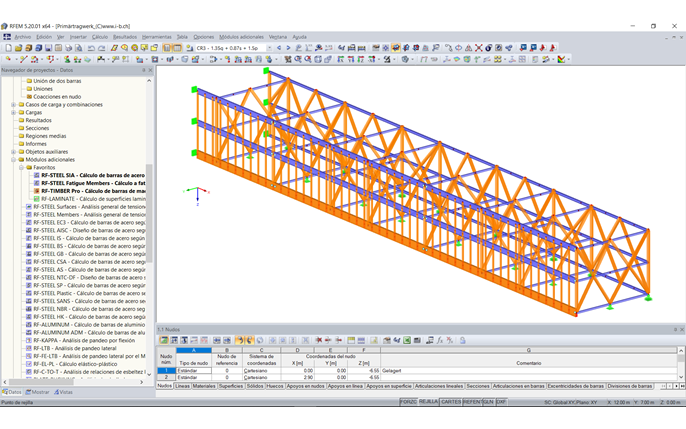Image resolution: width=686 pixels, height=429 pixels.
Task: Expand Objetos auxiliares tree node
Action: coord(14,152)
